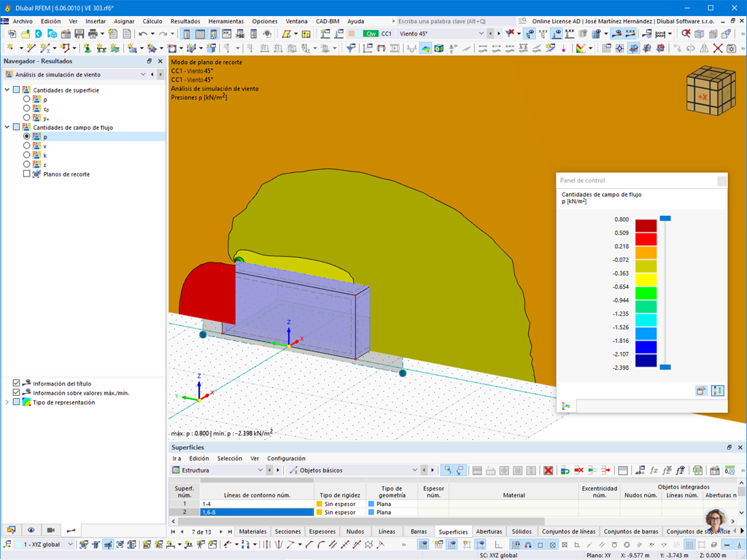Select the flow field v radio button

coord(27,146)
